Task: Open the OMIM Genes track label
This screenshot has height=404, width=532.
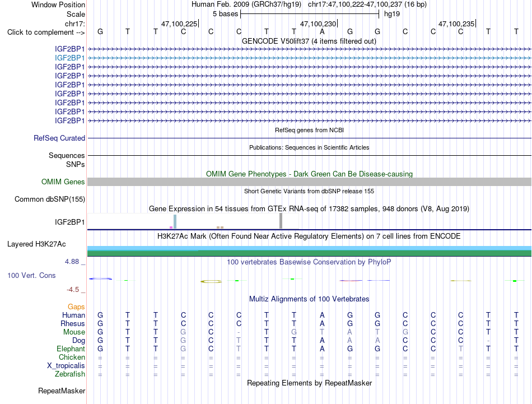Action: click(63, 182)
